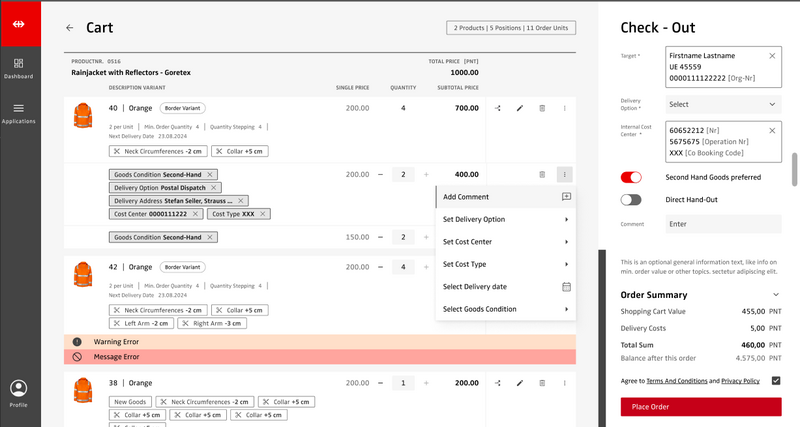Viewport: 800px width, 427px height.
Task: Delete the size 40 Orange position
Action: tap(542, 108)
